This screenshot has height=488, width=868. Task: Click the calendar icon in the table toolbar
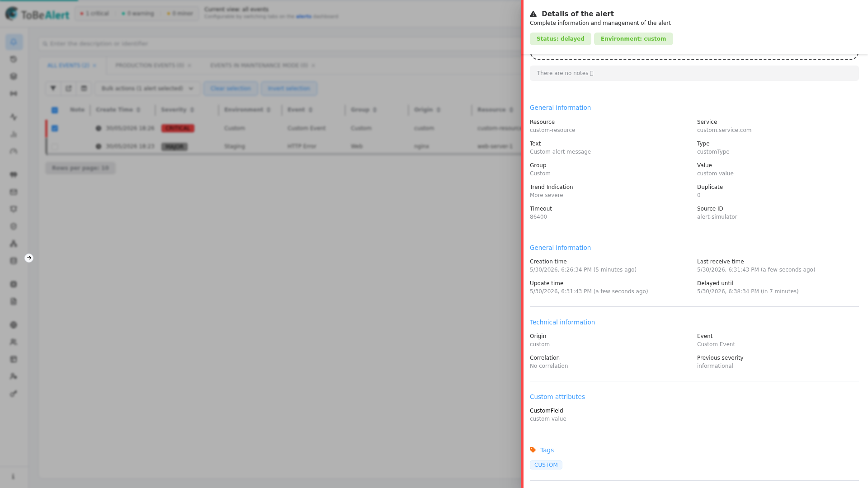pyautogui.click(x=84, y=89)
